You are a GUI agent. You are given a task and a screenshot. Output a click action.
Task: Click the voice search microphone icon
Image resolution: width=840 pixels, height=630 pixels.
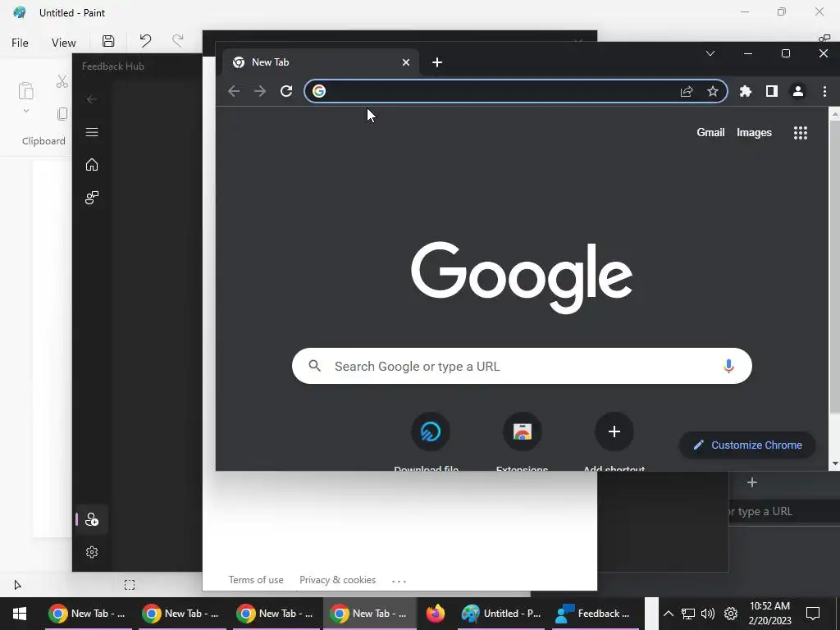pyautogui.click(x=728, y=366)
